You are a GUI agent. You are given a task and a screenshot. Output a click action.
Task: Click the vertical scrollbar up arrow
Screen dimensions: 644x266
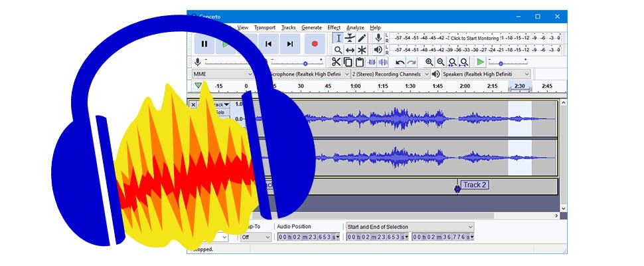coord(563,103)
